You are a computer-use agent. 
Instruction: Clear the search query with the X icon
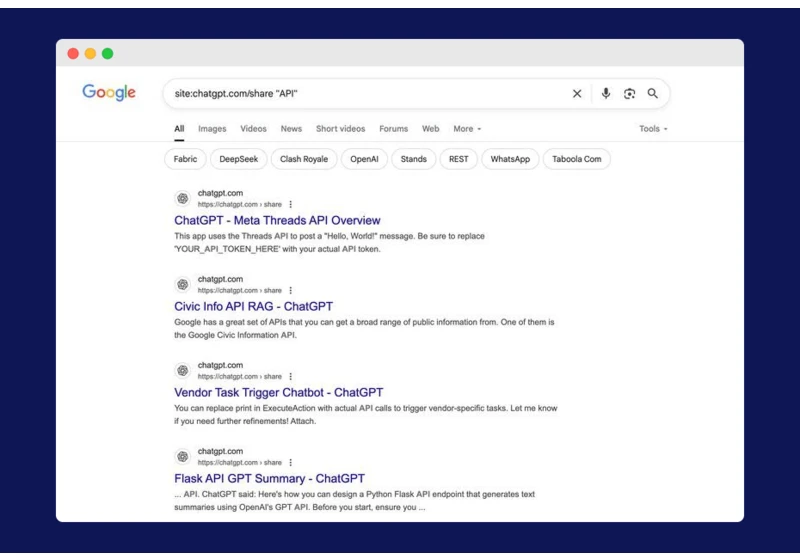tap(577, 93)
